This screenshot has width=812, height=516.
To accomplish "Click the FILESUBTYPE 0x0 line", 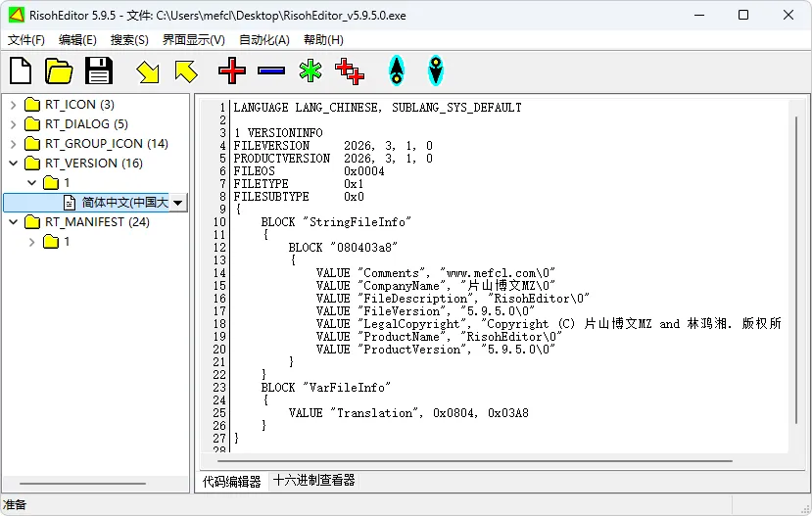I will (x=299, y=197).
